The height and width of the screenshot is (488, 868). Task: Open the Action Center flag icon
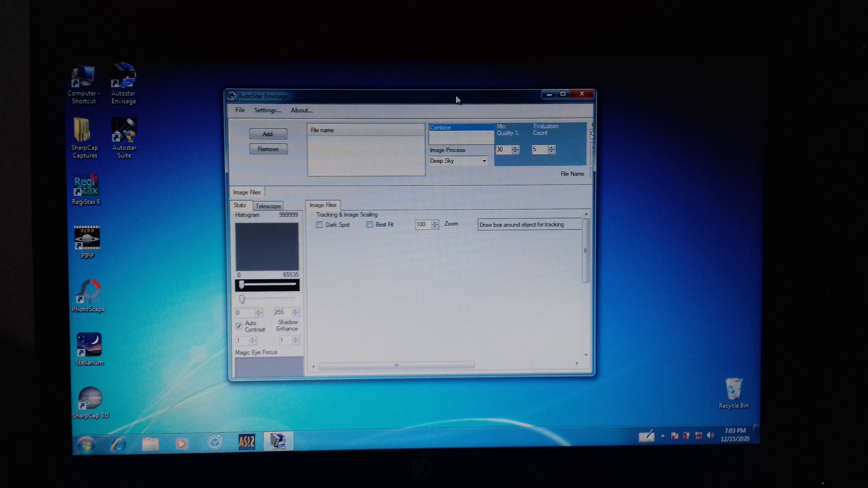[x=675, y=435]
